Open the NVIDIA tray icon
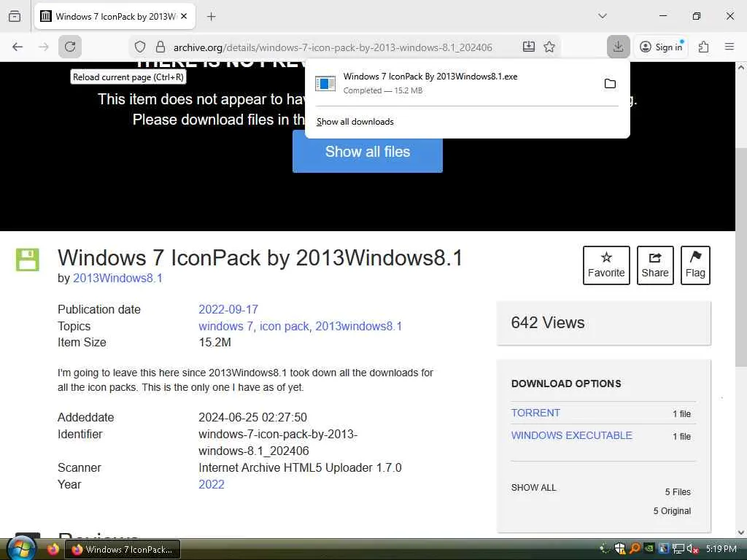The image size is (747, 560). pyautogui.click(x=649, y=548)
